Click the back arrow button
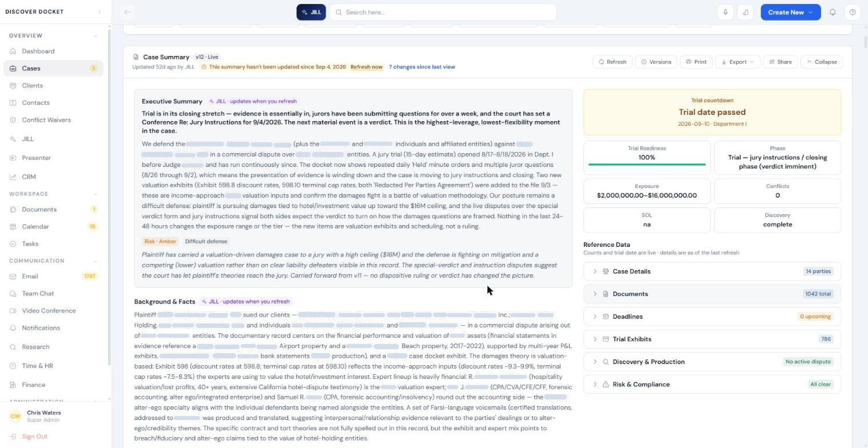Screen dimensions: 868x448 click(x=127, y=12)
